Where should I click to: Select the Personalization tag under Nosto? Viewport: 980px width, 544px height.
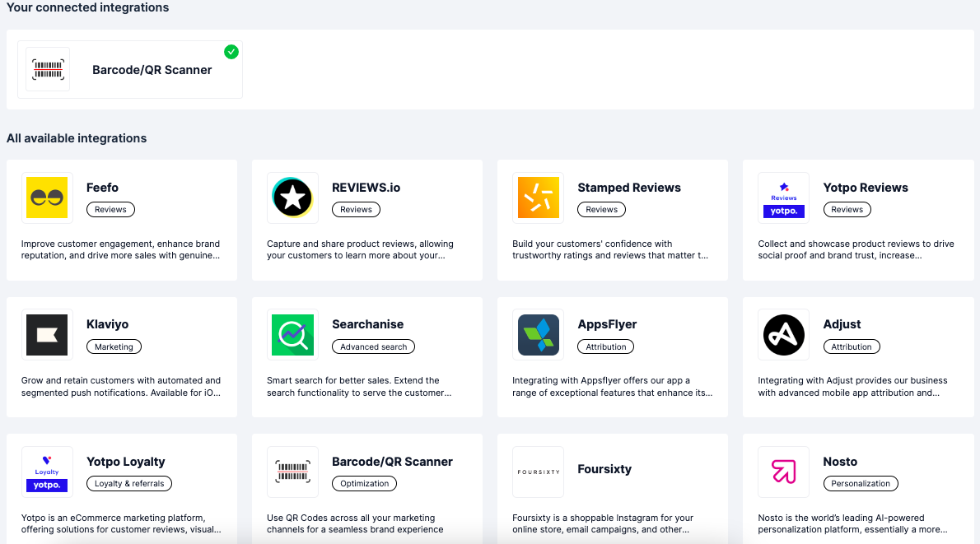click(860, 484)
